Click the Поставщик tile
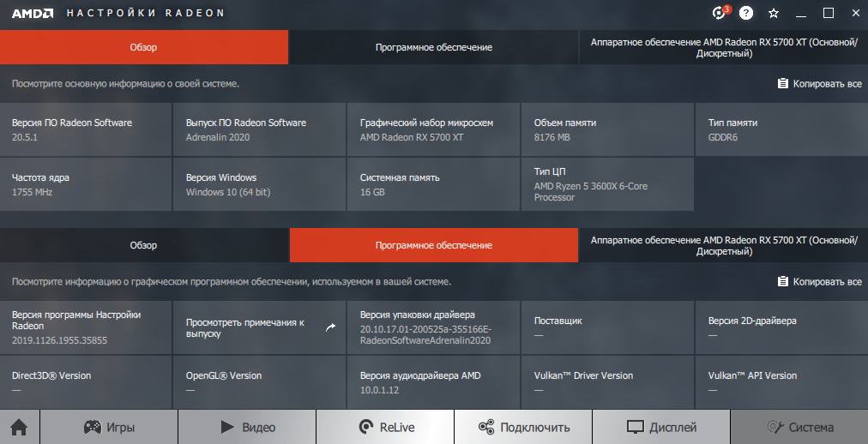868x444 pixels. [x=607, y=327]
